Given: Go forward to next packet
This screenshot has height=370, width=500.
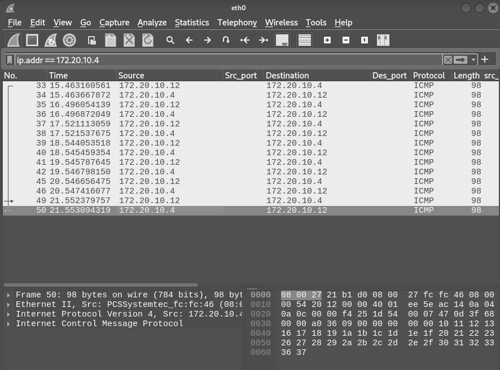Looking at the screenshot, I should pos(207,40).
